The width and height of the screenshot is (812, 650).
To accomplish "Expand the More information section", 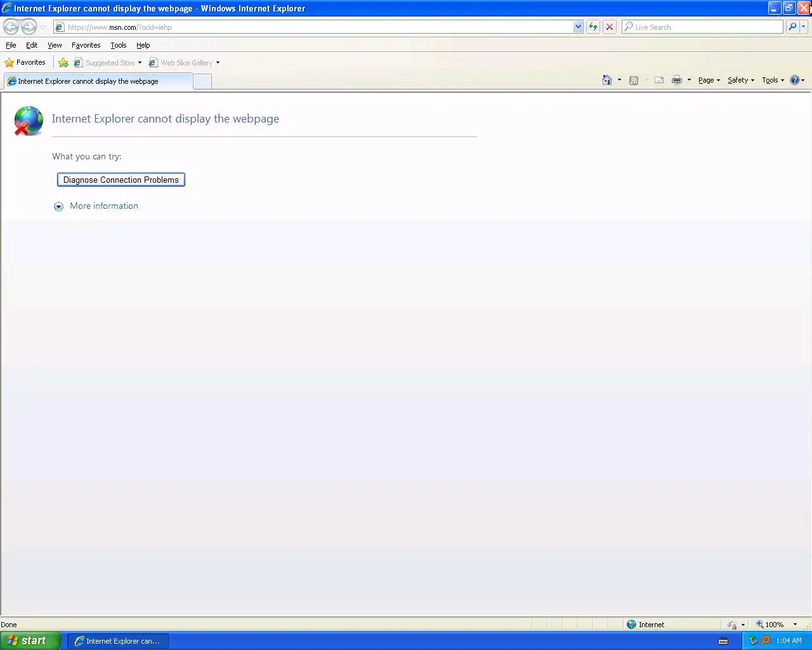I will [x=58, y=206].
